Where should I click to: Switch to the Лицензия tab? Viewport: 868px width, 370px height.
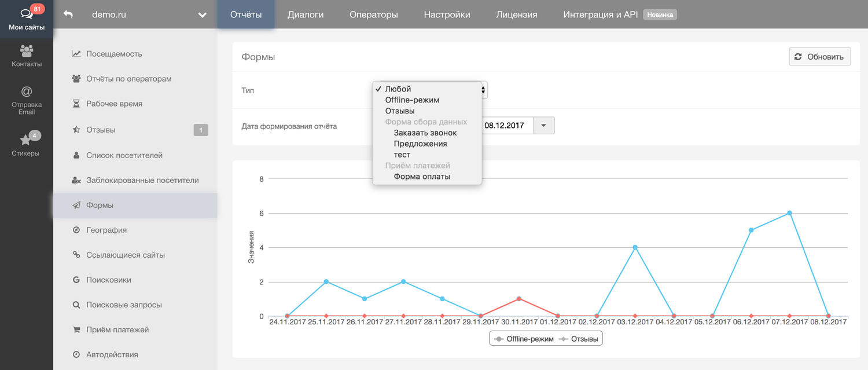coord(517,14)
